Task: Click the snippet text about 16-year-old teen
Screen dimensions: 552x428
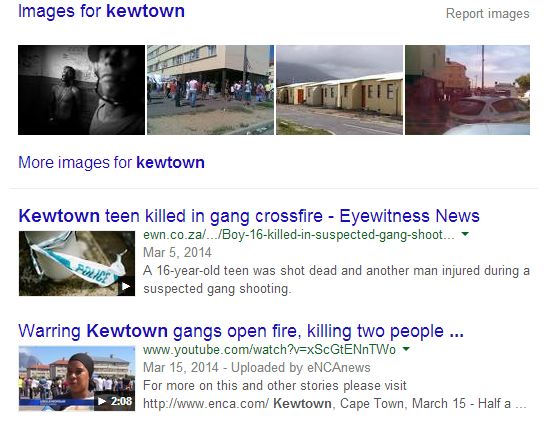Action: click(336, 279)
